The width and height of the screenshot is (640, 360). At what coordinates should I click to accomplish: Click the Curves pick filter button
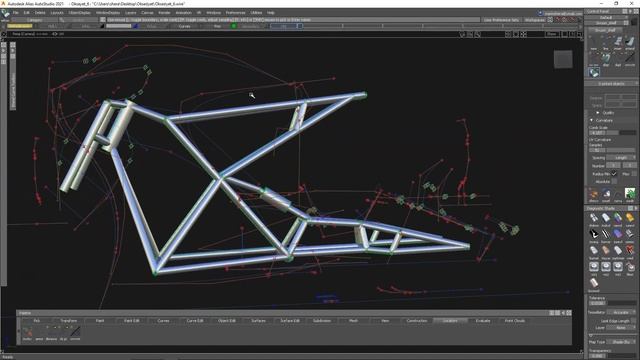pos(184,26)
